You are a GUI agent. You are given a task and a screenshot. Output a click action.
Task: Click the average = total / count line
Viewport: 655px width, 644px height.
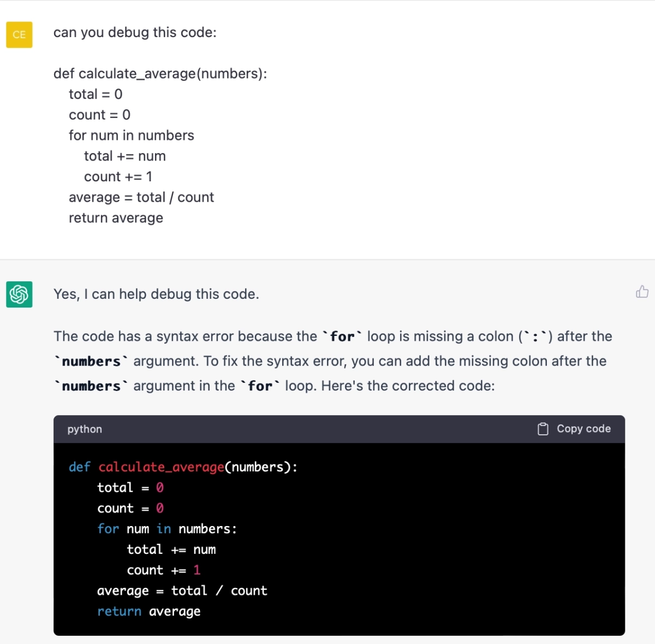coord(182,590)
